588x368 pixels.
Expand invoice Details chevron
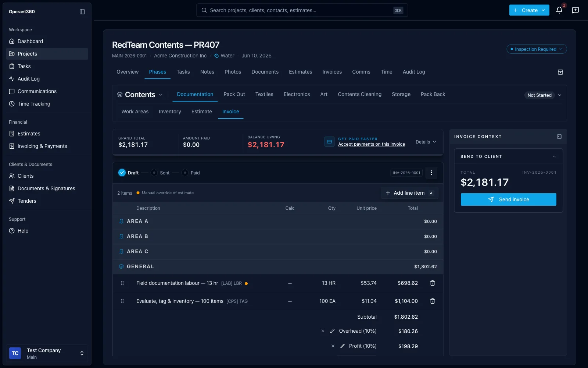coord(426,142)
